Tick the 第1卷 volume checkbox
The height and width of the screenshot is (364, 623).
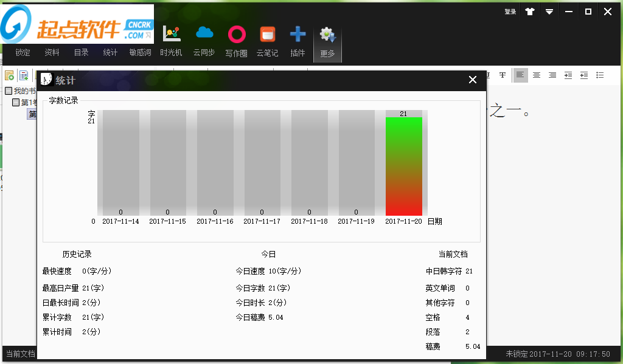coord(16,103)
